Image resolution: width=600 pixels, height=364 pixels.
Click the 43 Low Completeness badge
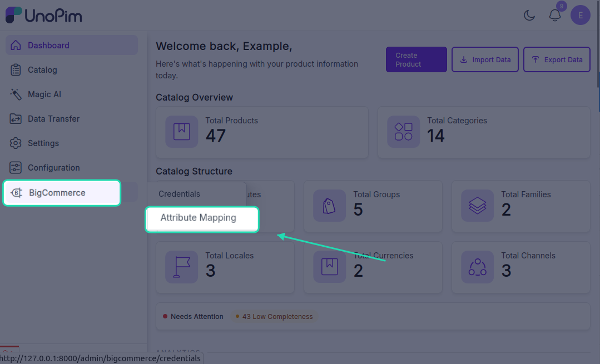274,317
